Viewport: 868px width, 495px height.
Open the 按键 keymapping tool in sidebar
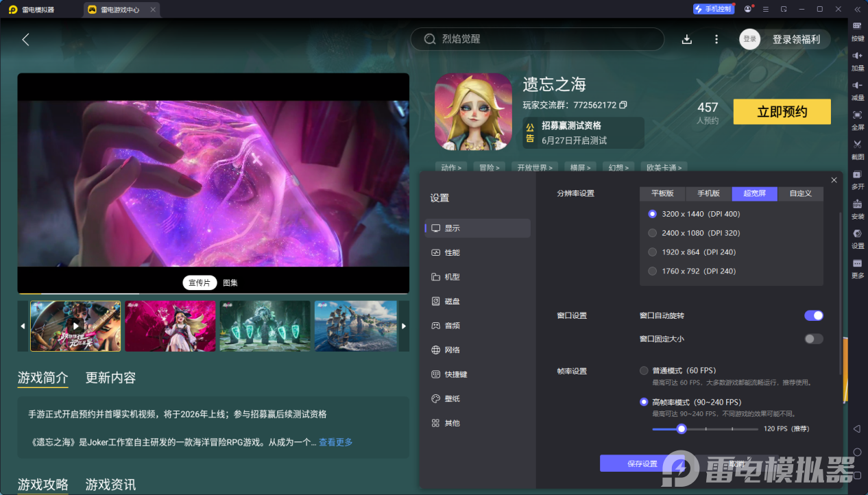(x=857, y=30)
